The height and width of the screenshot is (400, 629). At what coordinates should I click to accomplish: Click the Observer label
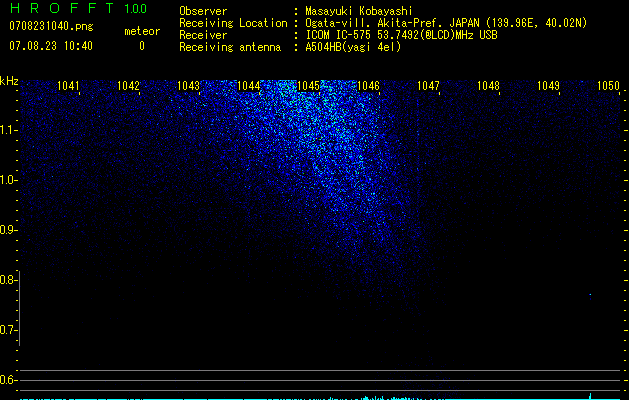203,11
